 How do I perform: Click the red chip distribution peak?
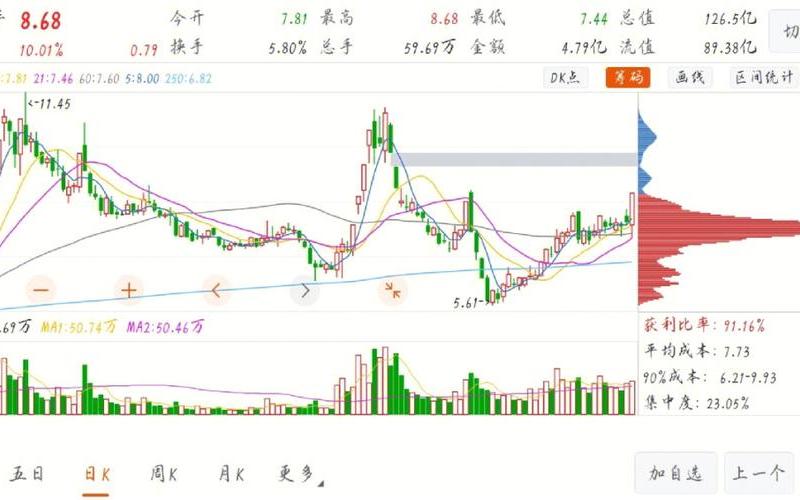(719, 228)
